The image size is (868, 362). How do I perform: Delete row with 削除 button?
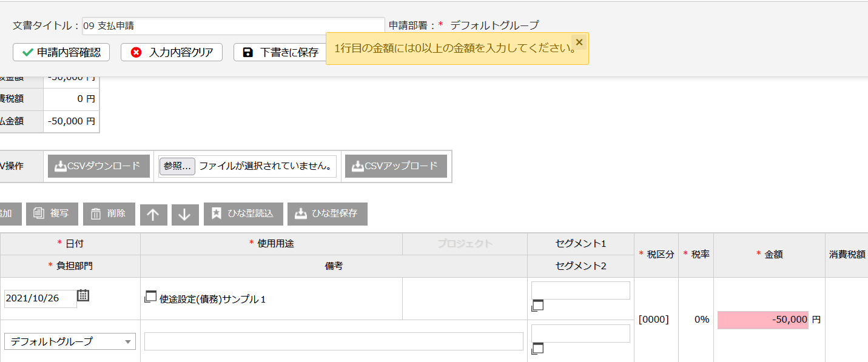coord(109,213)
